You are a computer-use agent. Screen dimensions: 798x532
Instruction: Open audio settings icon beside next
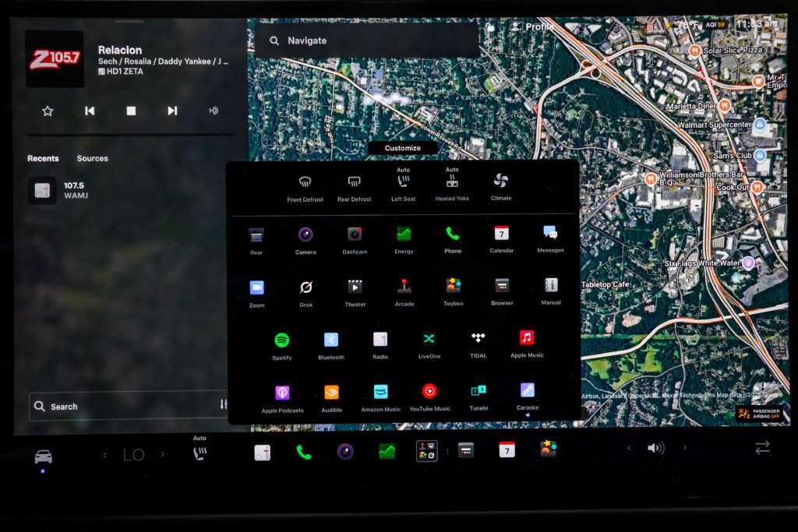pos(214,111)
